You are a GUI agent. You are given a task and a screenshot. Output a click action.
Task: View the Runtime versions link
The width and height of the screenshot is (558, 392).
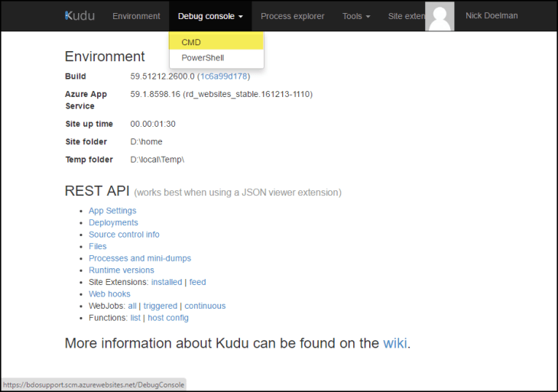click(x=122, y=271)
